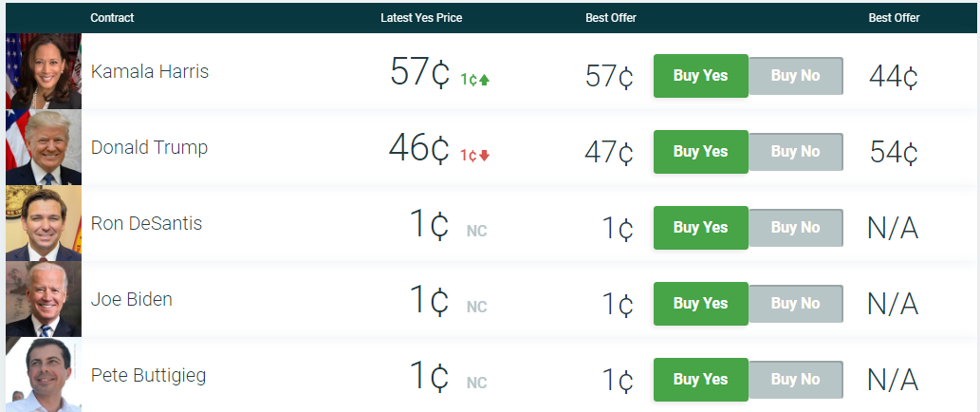Viewport: 980px width, 412px height.
Task: Click Buy No for Ron DeSantis
Action: (x=796, y=228)
